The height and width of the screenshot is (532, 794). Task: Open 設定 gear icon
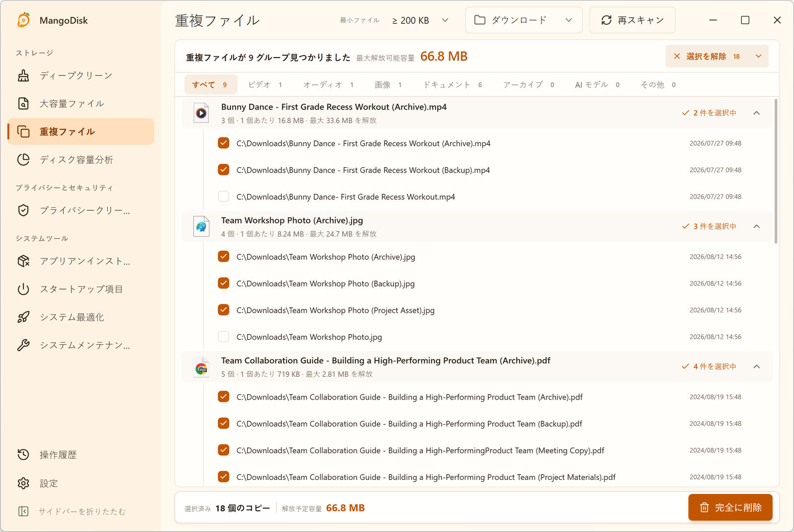click(x=23, y=483)
